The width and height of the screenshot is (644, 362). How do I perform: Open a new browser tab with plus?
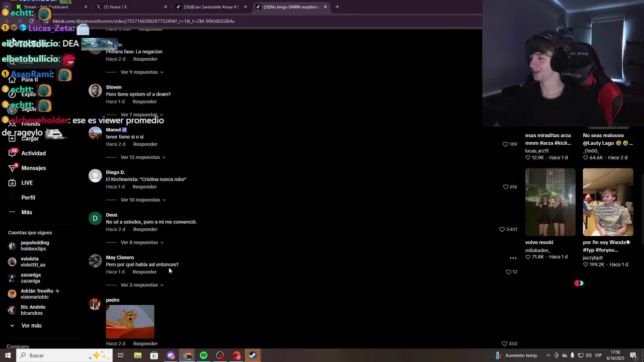click(337, 7)
